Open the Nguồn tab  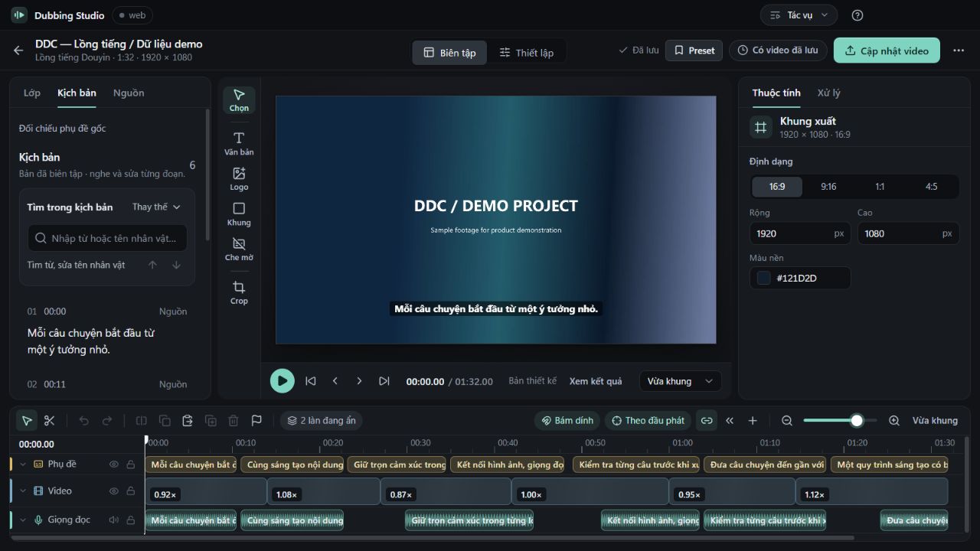click(129, 93)
